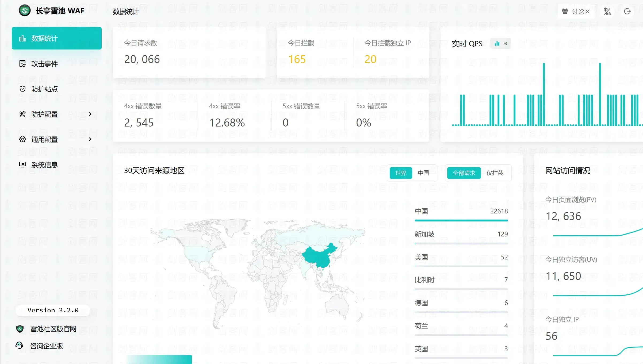This screenshot has width=643, height=364.
Task: Click the 咨询企业版 headset icon
Action: pos(19,346)
